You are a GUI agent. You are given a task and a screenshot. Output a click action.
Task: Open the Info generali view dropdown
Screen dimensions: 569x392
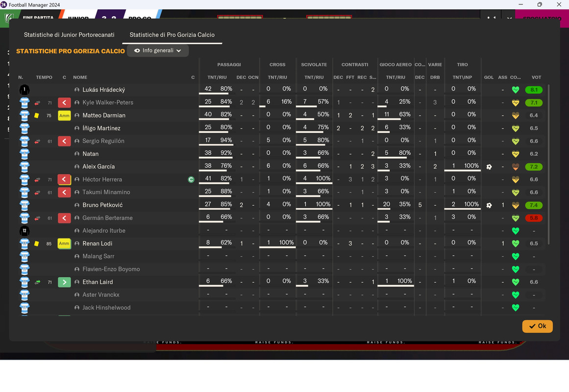tap(158, 50)
